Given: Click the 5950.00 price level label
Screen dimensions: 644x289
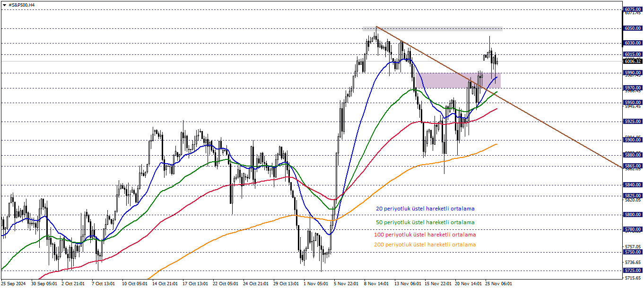Looking at the screenshot, I should [x=633, y=103].
